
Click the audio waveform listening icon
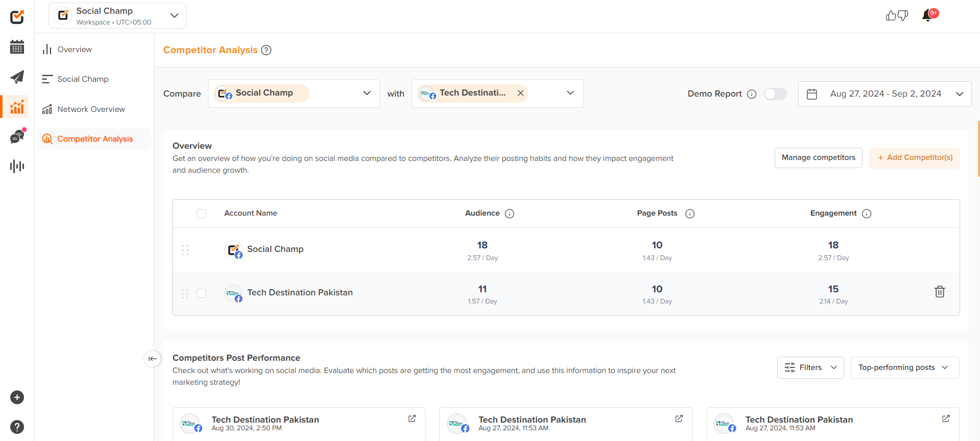17,166
